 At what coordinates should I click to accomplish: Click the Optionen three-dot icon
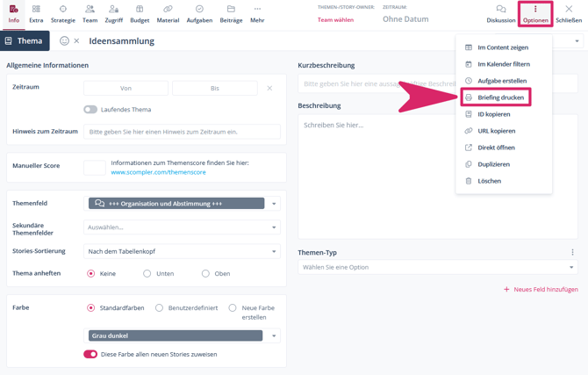[535, 10]
